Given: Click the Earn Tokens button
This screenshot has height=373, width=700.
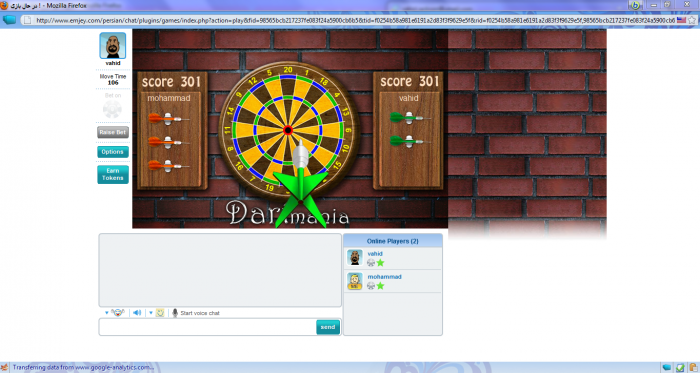Looking at the screenshot, I should [112, 174].
